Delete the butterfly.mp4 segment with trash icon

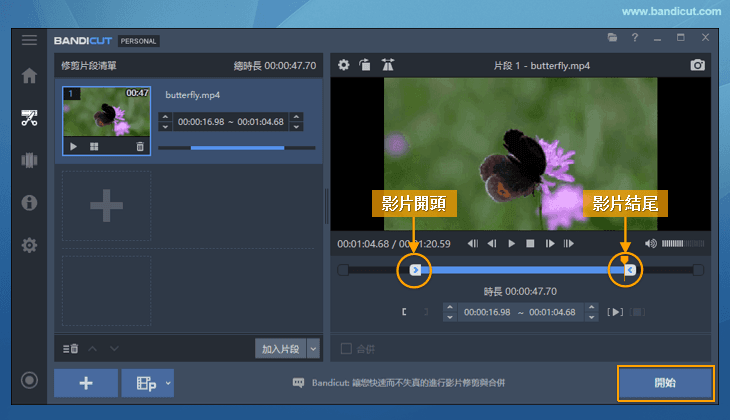(x=140, y=147)
